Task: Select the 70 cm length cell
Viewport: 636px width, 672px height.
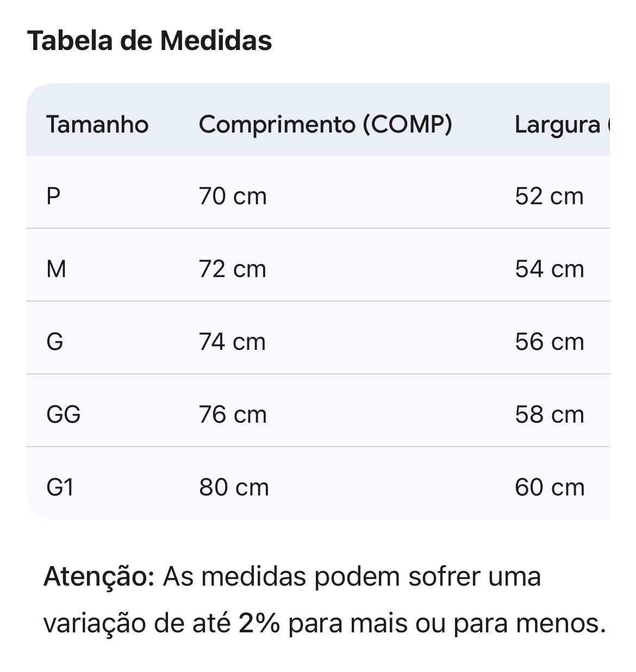Action: pyautogui.click(x=233, y=196)
